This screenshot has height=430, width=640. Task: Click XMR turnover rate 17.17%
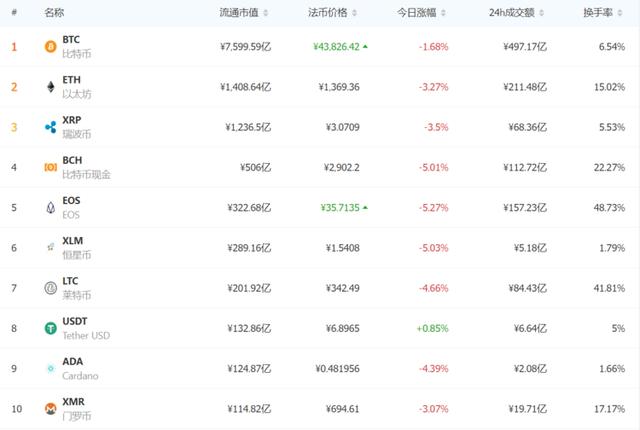point(609,409)
